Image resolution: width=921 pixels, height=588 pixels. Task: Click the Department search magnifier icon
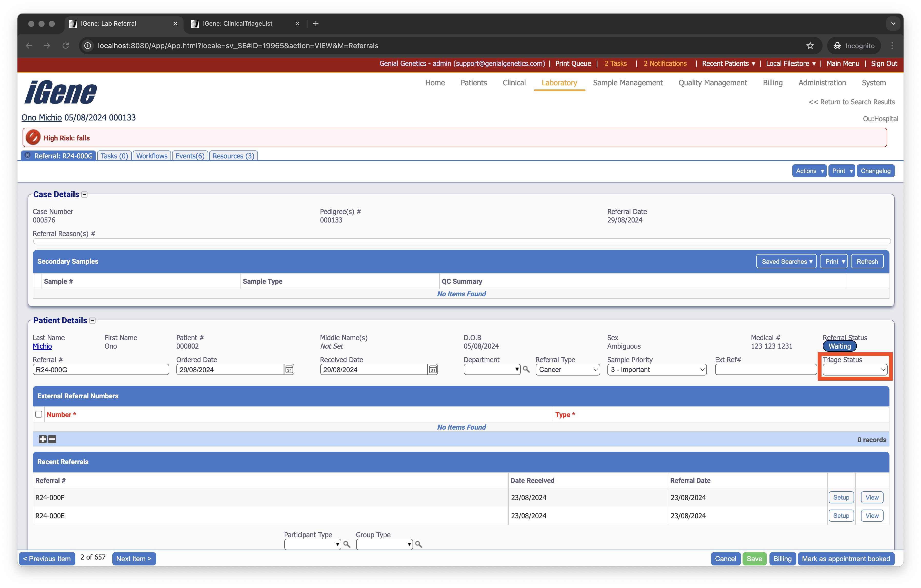[x=527, y=369]
